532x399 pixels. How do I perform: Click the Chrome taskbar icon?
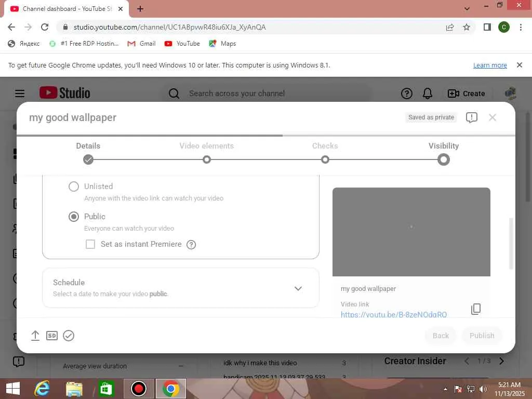pyautogui.click(x=170, y=389)
